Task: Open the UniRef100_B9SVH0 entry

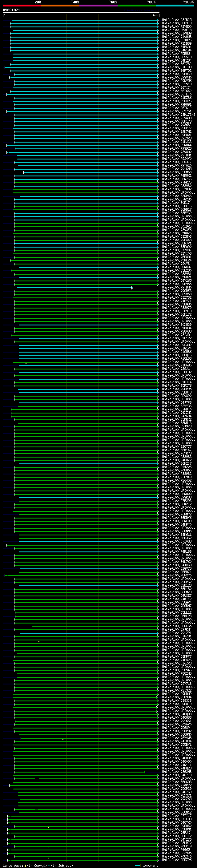Action: pos(176,78)
